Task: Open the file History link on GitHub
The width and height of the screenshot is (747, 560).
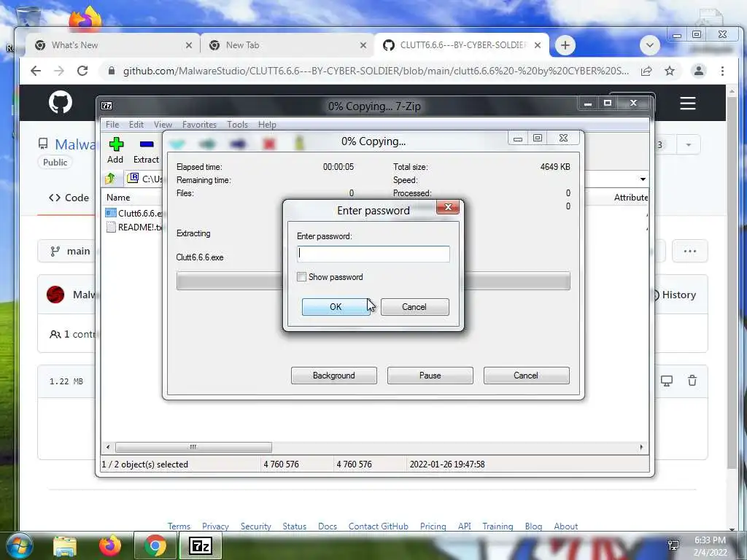Action: tap(673, 295)
